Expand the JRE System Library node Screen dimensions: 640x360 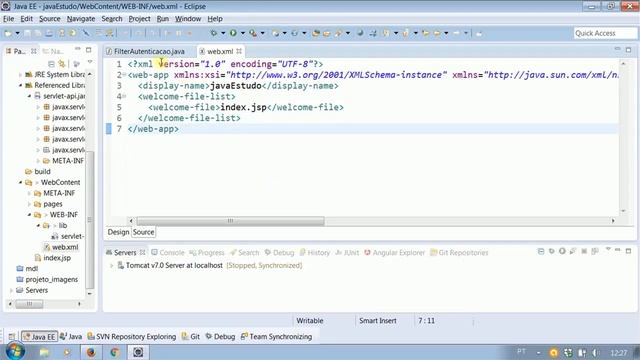20,75
